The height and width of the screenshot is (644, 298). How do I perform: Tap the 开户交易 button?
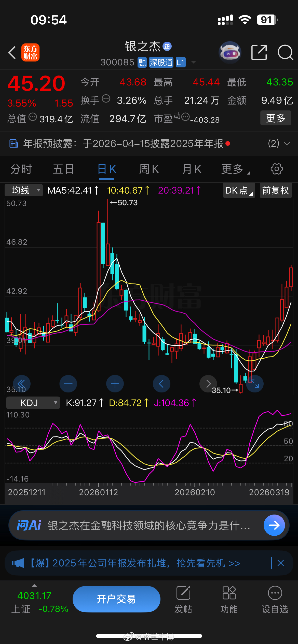point(116,599)
